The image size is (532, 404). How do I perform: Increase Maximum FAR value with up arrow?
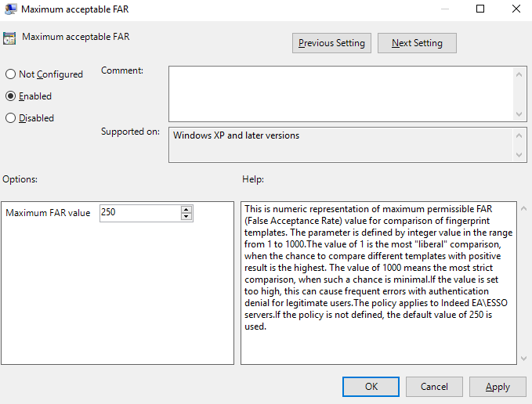186,209
